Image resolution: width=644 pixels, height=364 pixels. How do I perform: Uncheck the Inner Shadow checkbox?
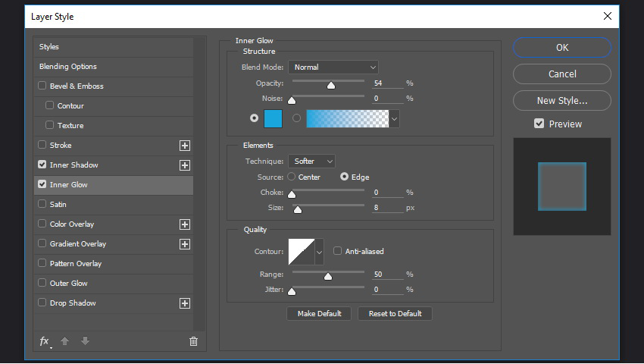42,165
